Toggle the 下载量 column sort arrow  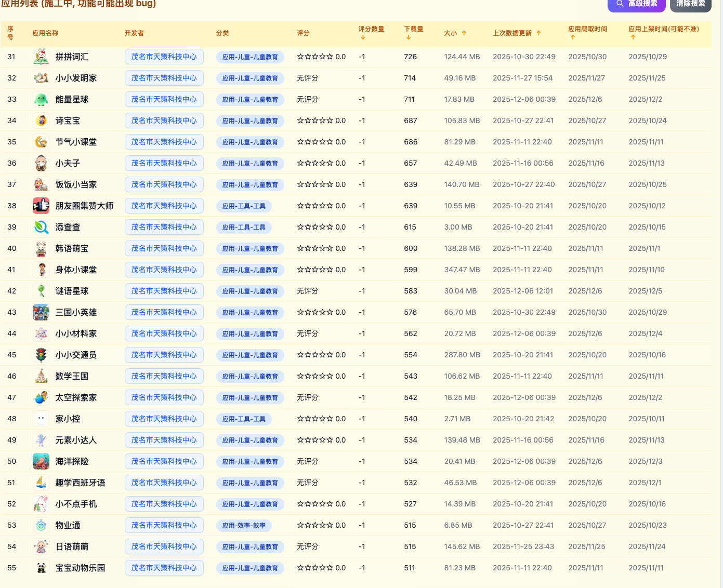tap(409, 37)
